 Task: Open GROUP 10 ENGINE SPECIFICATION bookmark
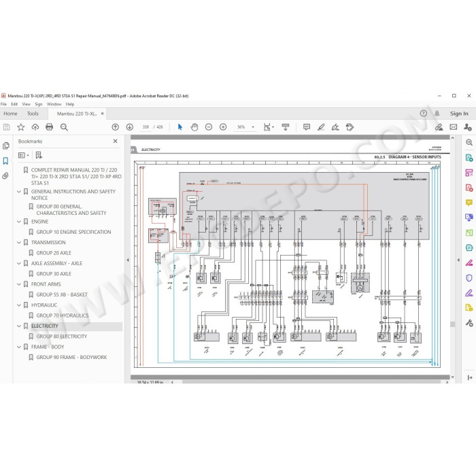(x=73, y=232)
